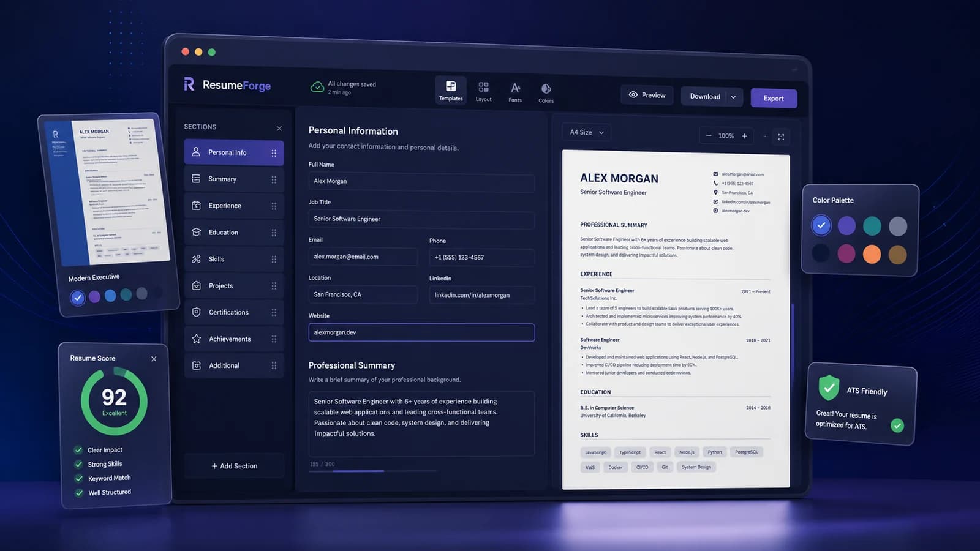This screenshot has height=551, width=980.
Task: Click the ATS Friendly shield icon
Action: click(x=829, y=388)
